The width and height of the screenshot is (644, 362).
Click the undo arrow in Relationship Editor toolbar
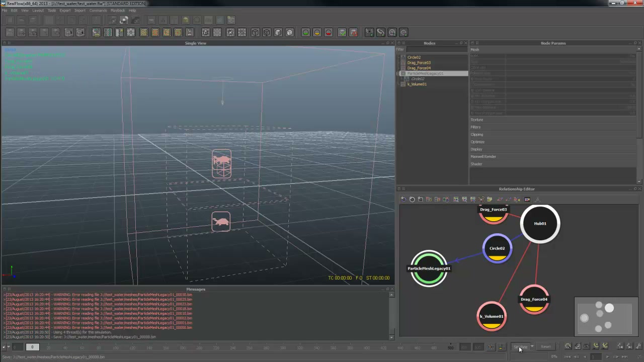(x=404, y=200)
